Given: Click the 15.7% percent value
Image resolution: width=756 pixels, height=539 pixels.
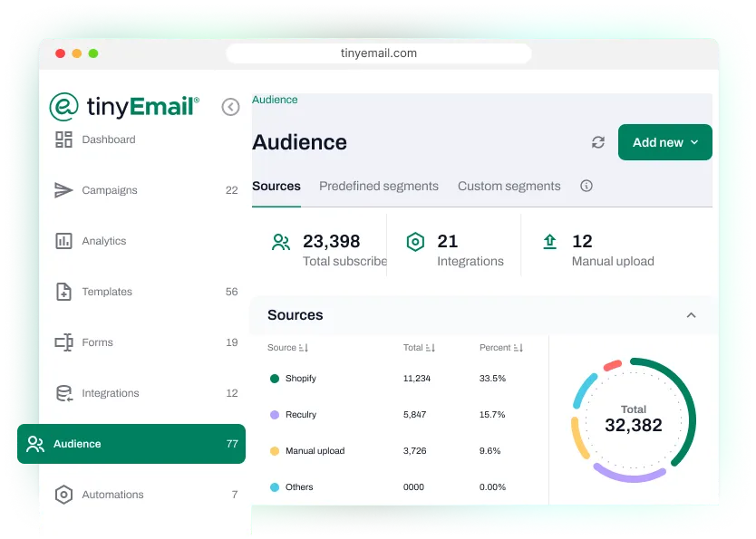Looking at the screenshot, I should 492,415.
